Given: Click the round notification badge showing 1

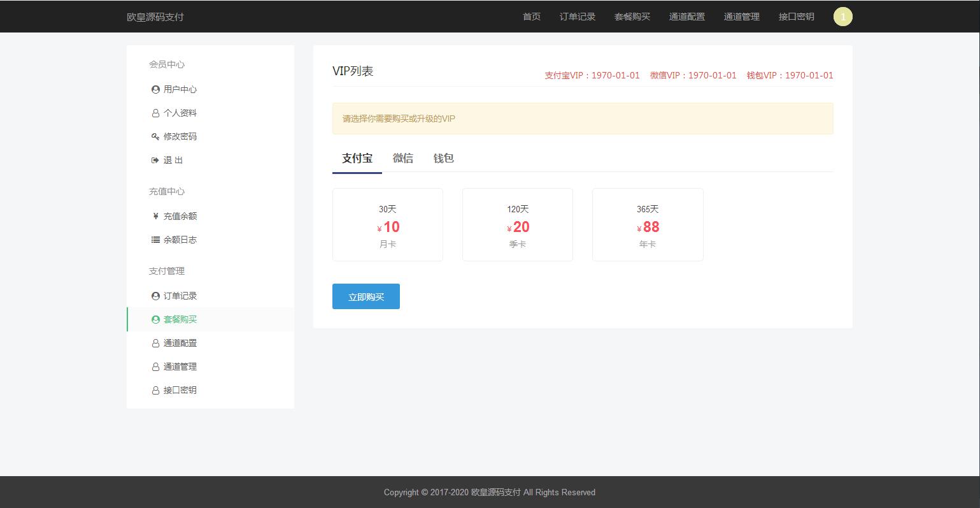Looking at the screenshot, I should [x=842, y=17].
